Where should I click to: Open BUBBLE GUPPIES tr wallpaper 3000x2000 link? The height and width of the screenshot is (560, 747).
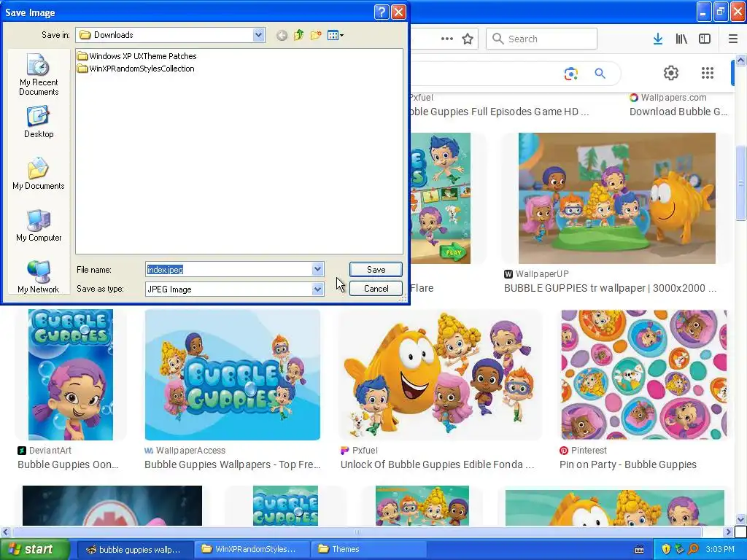coord(611,288)
